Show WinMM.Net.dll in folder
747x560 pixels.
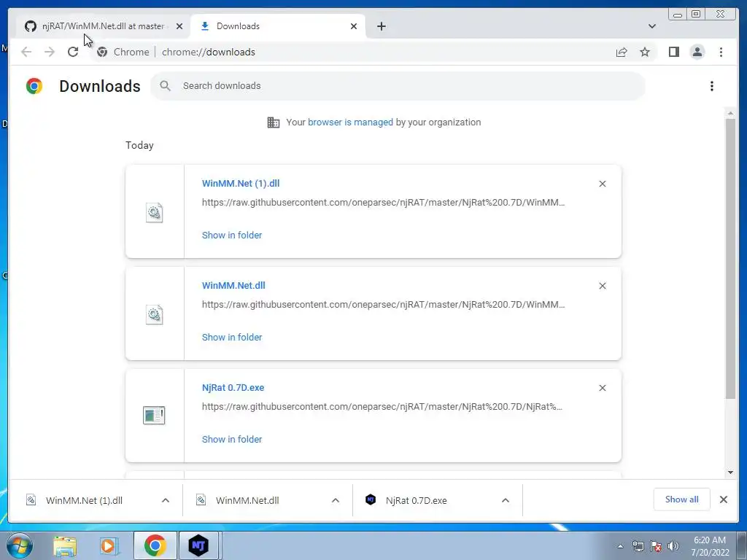click(x=232, y=337)
